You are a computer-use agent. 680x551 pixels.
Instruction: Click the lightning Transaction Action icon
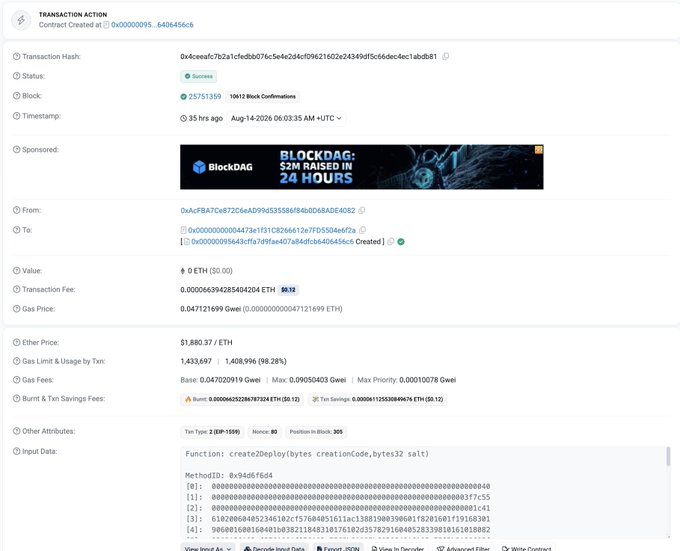pos(21,20)
